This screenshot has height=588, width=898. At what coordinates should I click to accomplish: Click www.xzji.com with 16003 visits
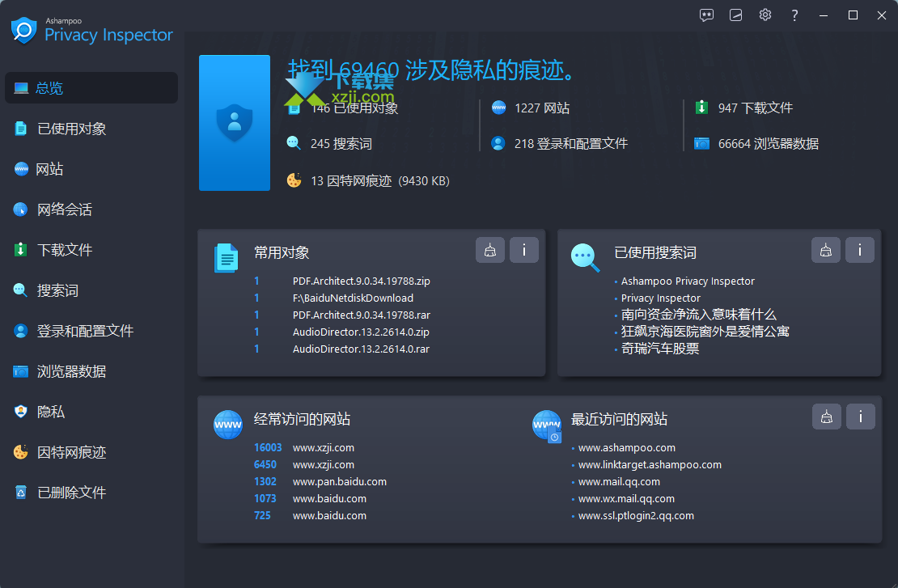(x=324, y=448)
